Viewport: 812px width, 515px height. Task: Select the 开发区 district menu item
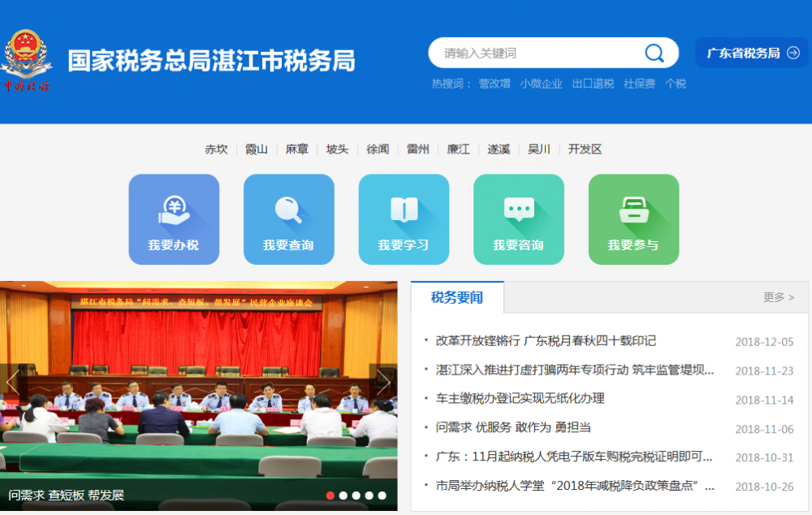585,149
